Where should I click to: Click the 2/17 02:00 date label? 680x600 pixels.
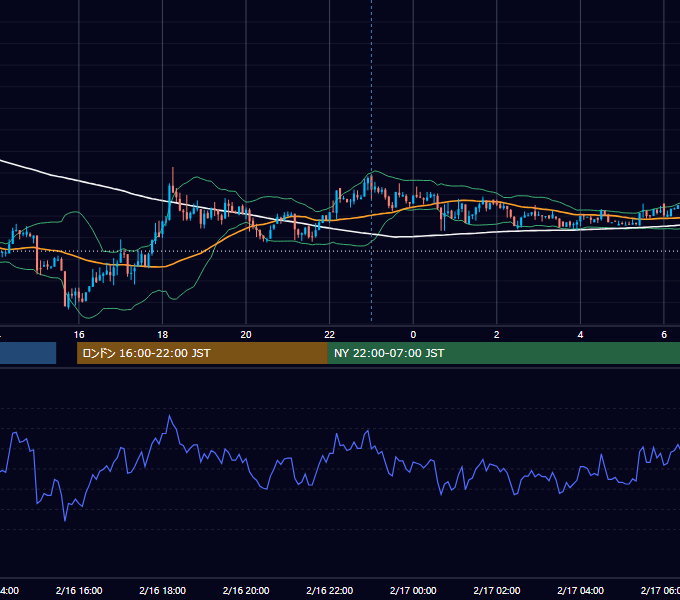497,590
